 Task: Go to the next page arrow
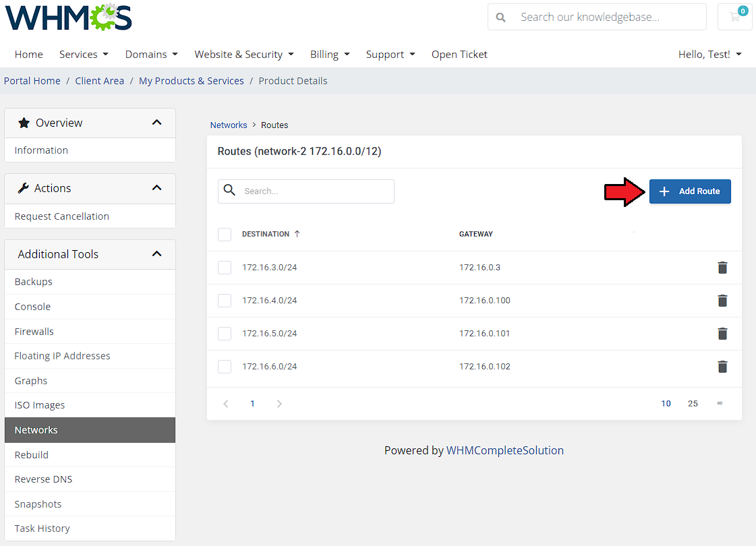[279, 404]
